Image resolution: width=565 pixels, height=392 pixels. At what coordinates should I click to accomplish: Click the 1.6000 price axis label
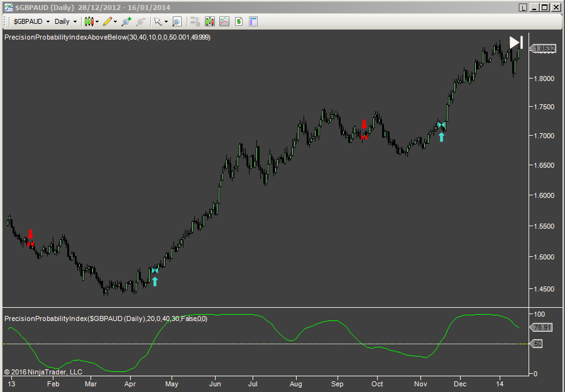[544, 195]
